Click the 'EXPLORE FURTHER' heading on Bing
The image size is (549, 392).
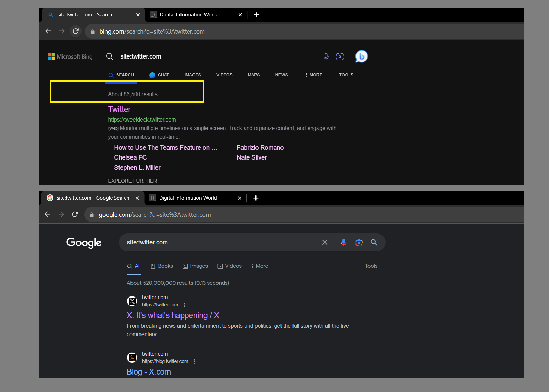click(133, 181)
